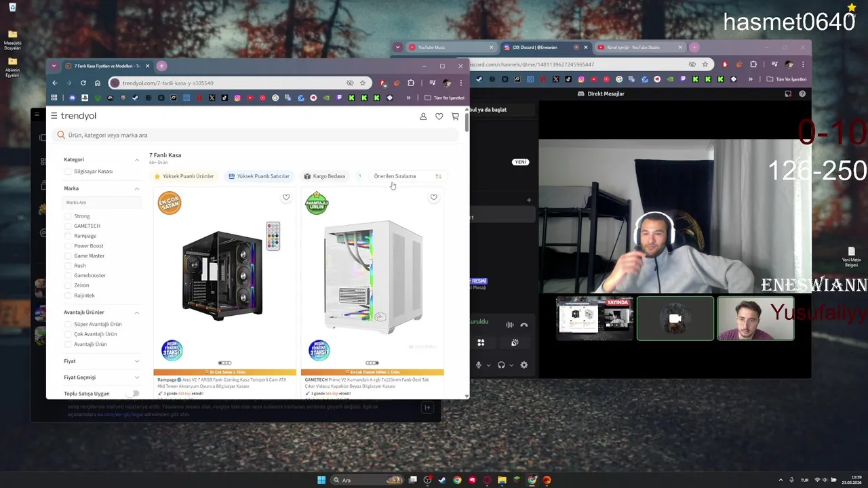Viewport: 868px width, 488px height.
Task: Open Discord noise suppression waveform icon
Action: pos(509,325)
